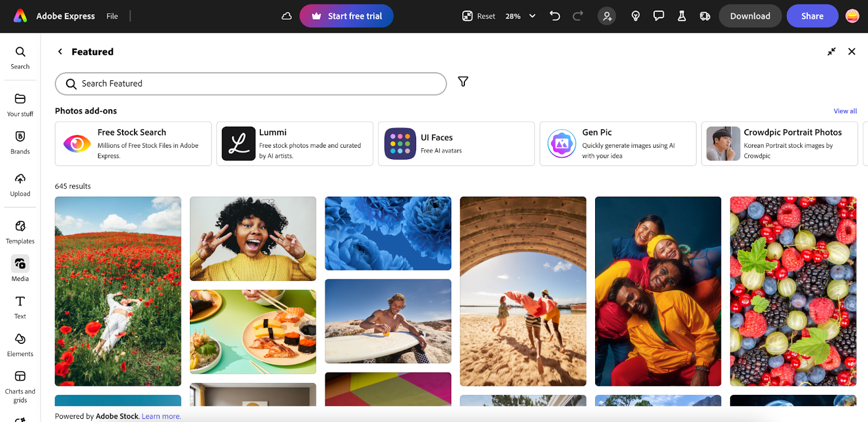
Task: Open the UI Faces add-on
Action: pos(456,143)
